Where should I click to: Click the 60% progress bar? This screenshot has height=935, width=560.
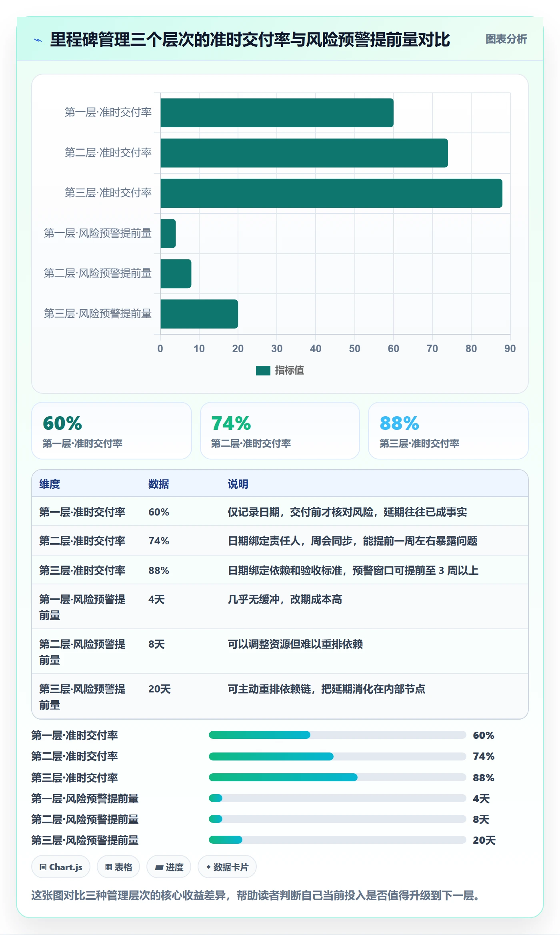pos(338,735)
